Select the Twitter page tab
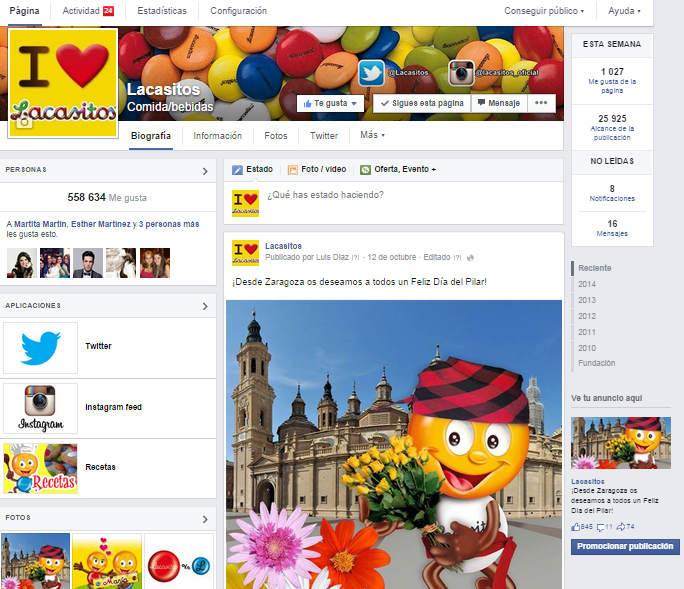 [324, 136]
